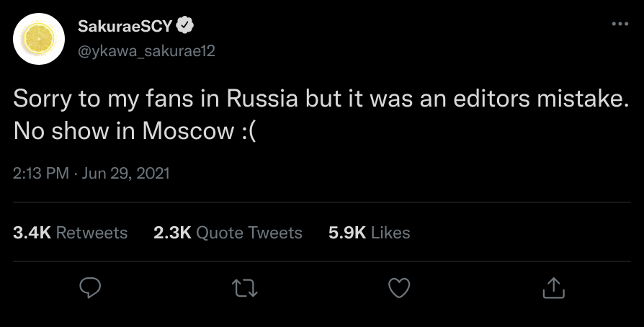
Task: View the 3.4K Retweets list
Action: coord(71,233)
